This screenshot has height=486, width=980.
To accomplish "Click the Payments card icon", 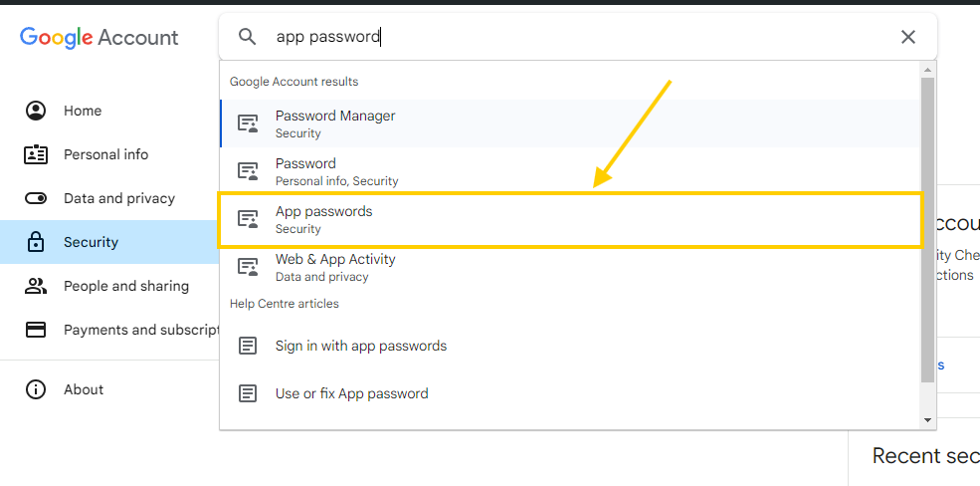I will click(36, 330).
